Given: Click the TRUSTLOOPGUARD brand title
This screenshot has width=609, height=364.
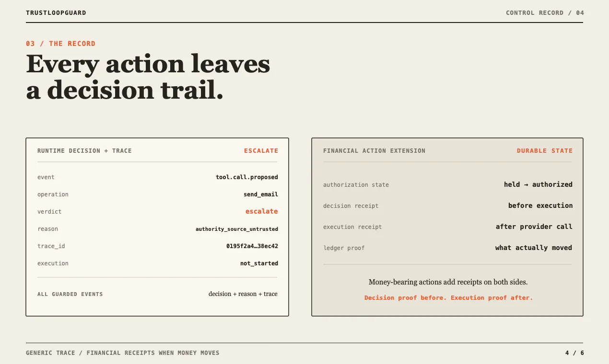Looking at the screenshot, I should [x=56, y=13].
